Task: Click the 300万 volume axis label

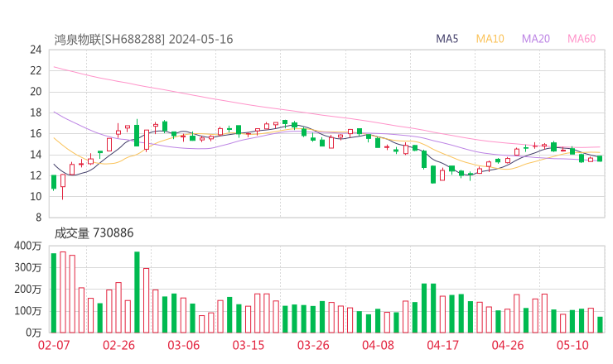Action: click(x=27, y=267)
